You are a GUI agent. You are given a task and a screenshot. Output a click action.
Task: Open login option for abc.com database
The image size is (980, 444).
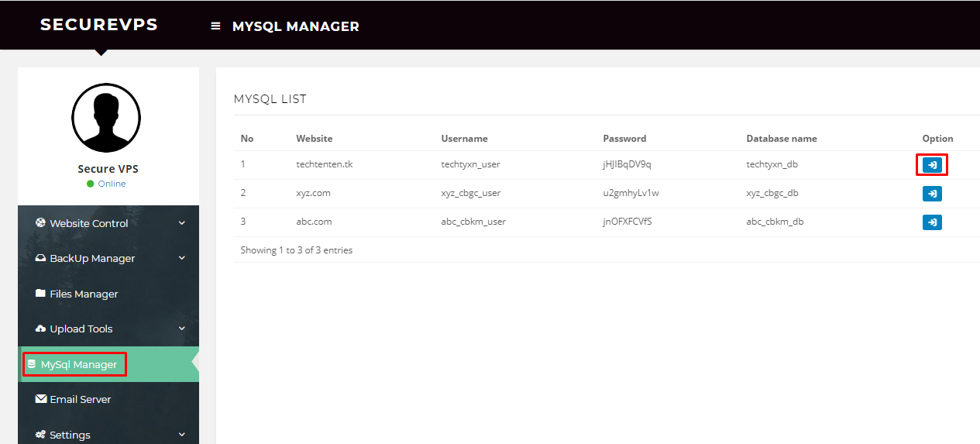(x=932, y=222)
